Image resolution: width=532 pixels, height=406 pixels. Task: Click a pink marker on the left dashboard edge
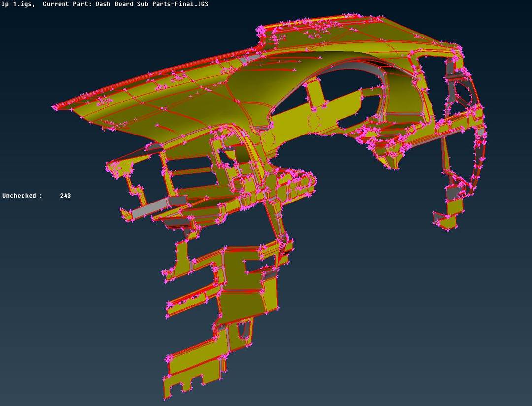[x=54, y=106]
